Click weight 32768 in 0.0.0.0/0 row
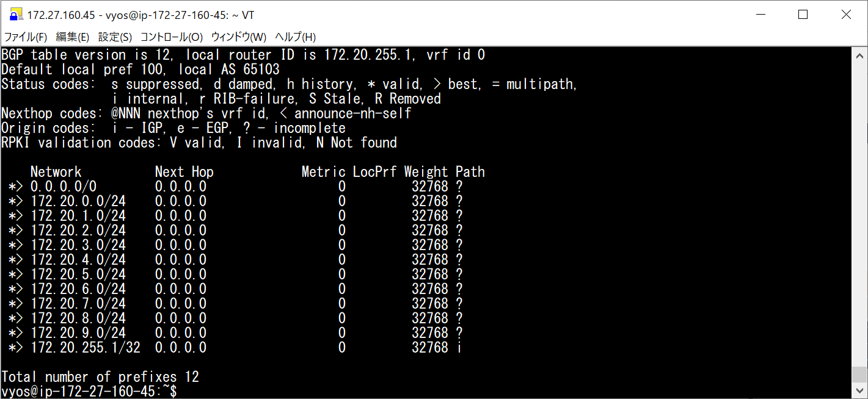 (x=430, y=187)
